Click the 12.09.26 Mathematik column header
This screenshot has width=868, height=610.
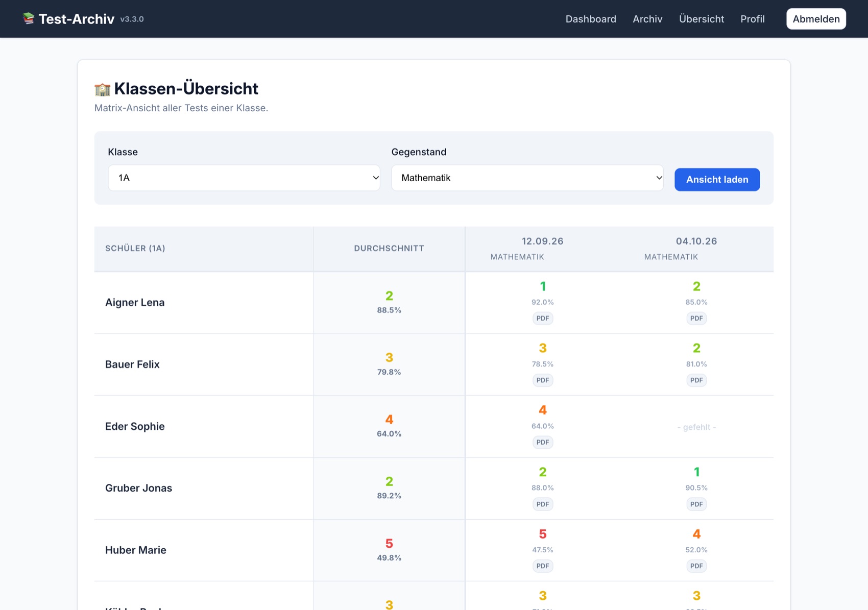(542, 249)
